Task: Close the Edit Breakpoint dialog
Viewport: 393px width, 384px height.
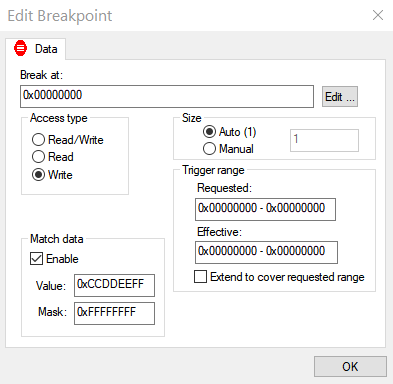Action: [x=378, y=15]
